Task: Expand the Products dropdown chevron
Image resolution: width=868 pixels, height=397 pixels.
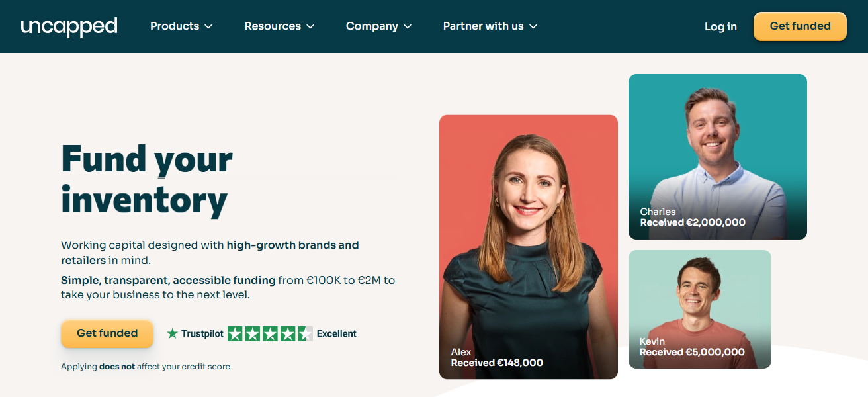Action: (208, 26)
